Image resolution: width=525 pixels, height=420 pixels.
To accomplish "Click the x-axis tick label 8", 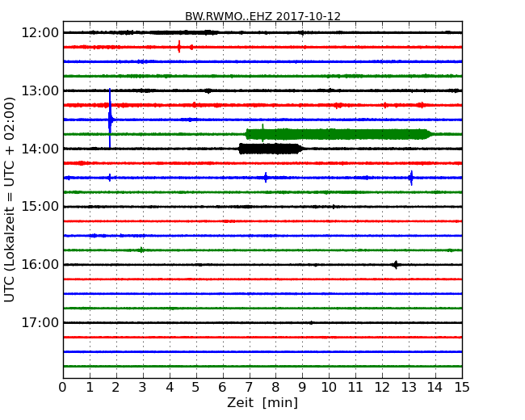I will point(276,388).
